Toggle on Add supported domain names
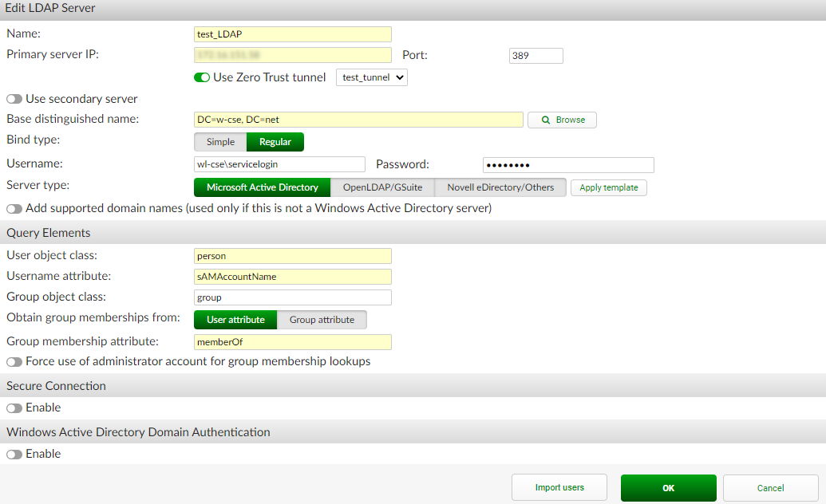 [14, 207]
